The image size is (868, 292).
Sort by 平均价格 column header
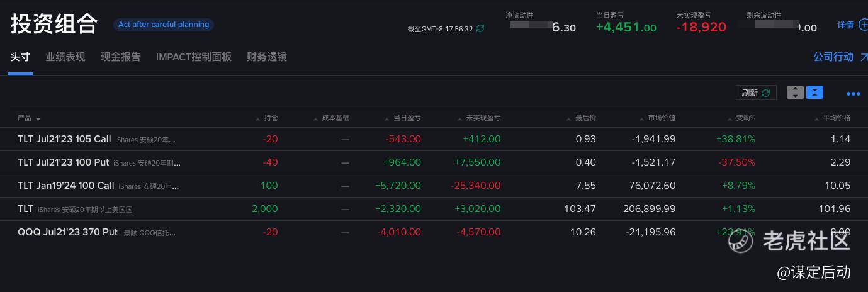pyautogui.click(x=837, y=118)
